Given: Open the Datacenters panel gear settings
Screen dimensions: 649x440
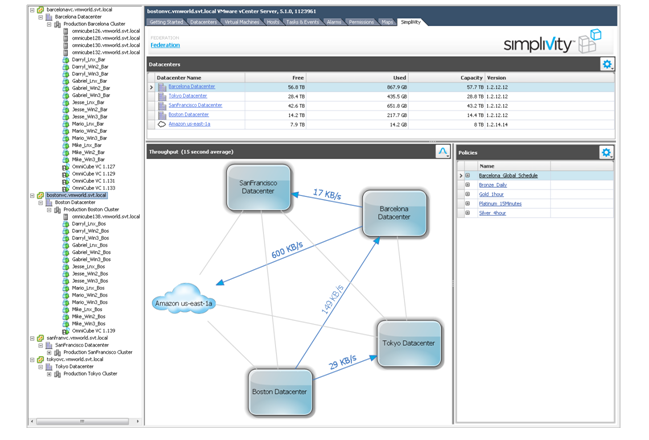Looking at the screenshot, I should coord(607,64).
